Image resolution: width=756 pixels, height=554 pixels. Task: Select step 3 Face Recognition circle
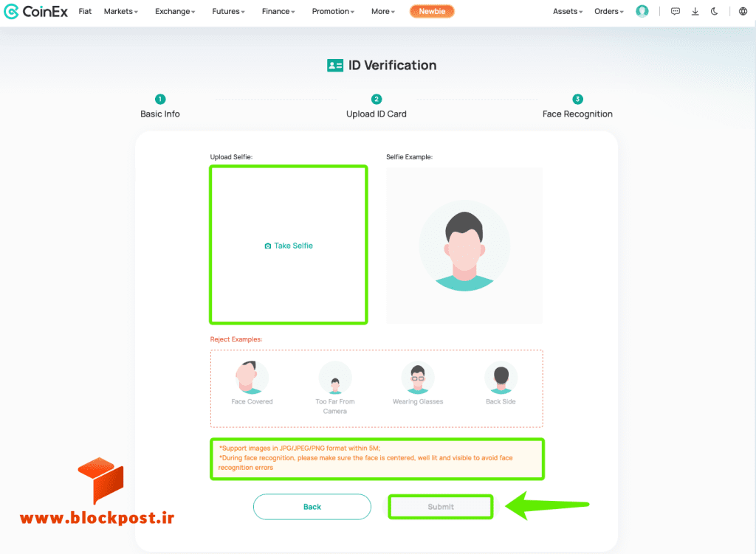[577, 99]
